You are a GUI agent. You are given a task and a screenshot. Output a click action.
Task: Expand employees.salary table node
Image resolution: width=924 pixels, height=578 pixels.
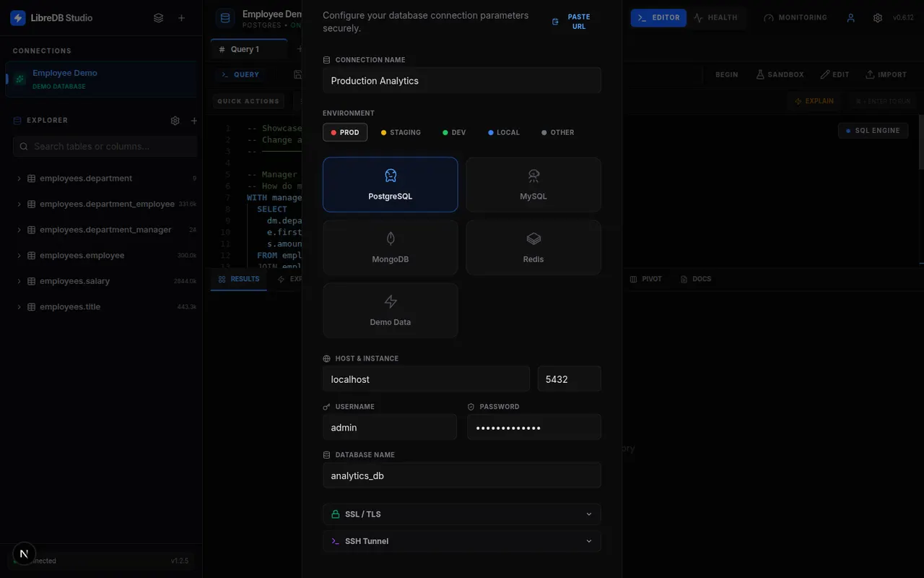point(19,281)
